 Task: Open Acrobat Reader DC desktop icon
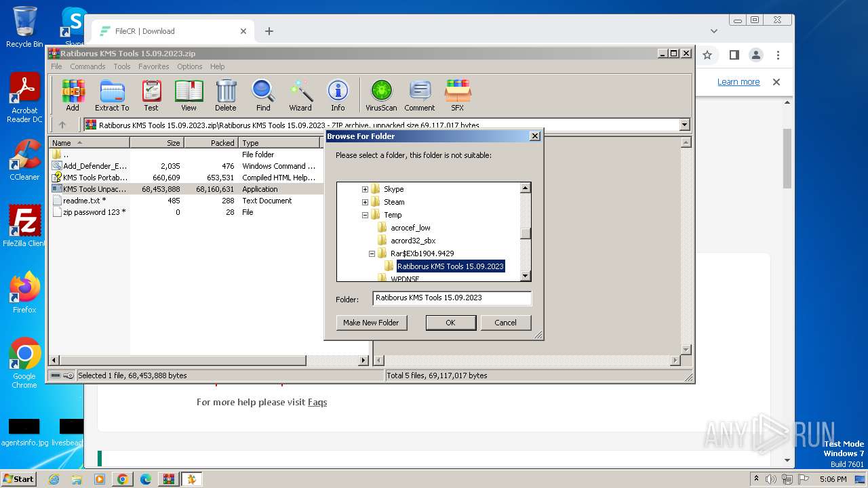pos(24,98)
